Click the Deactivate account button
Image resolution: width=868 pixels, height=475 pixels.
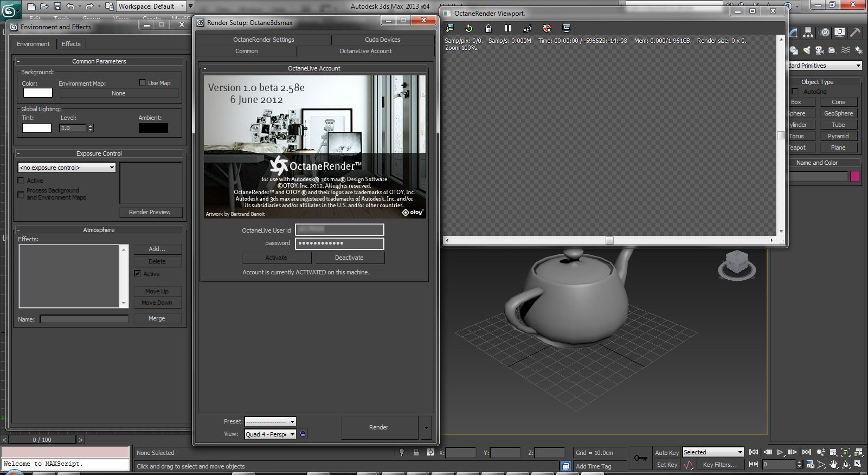(x=349, y=258)
